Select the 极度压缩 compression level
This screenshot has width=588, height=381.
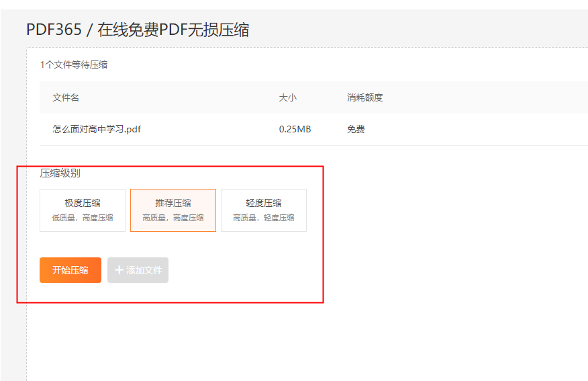[83, 210]
